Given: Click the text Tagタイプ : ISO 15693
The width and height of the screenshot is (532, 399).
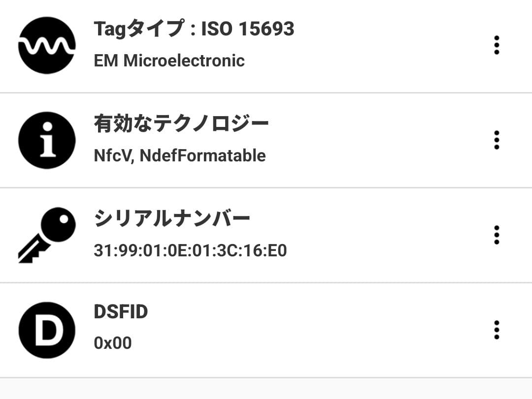Looking at the screenshot, I should coord(194,29).
